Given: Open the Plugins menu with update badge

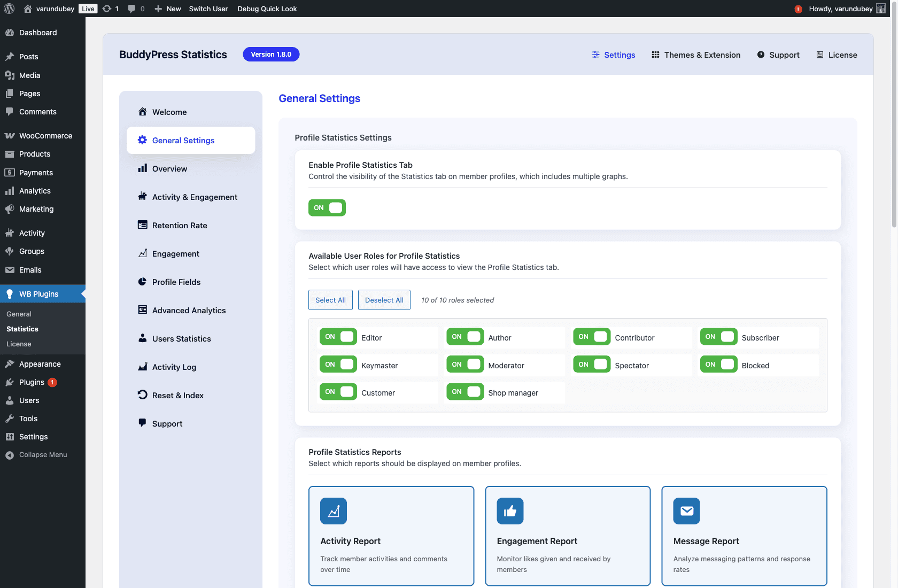Looking at the screenshot, I should (x=43, y=382).
